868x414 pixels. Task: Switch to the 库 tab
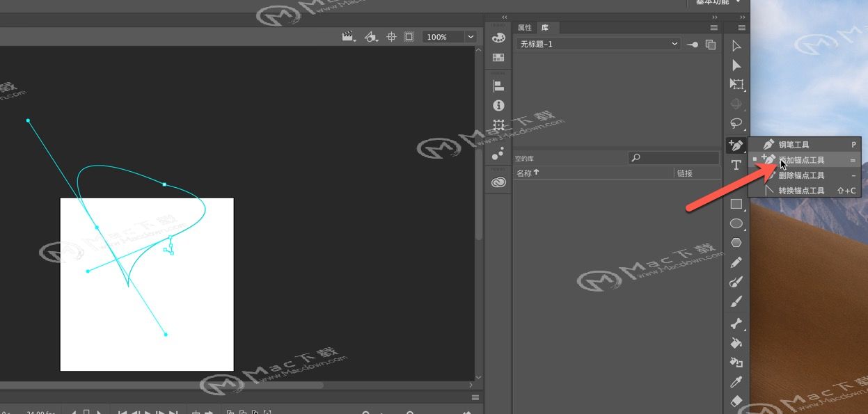pyautogui.click(x=545, y=28)
